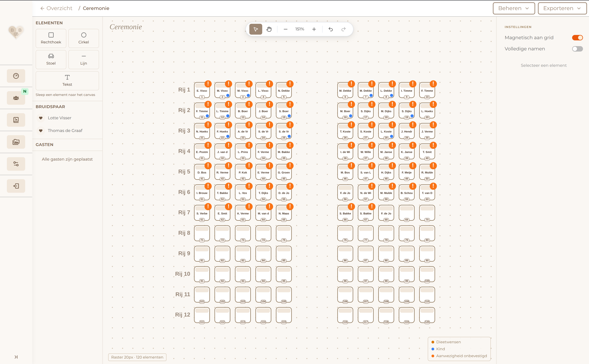Select Lotte Visser in Bruidspaar

pyautogui.click(x=60, y=118)
